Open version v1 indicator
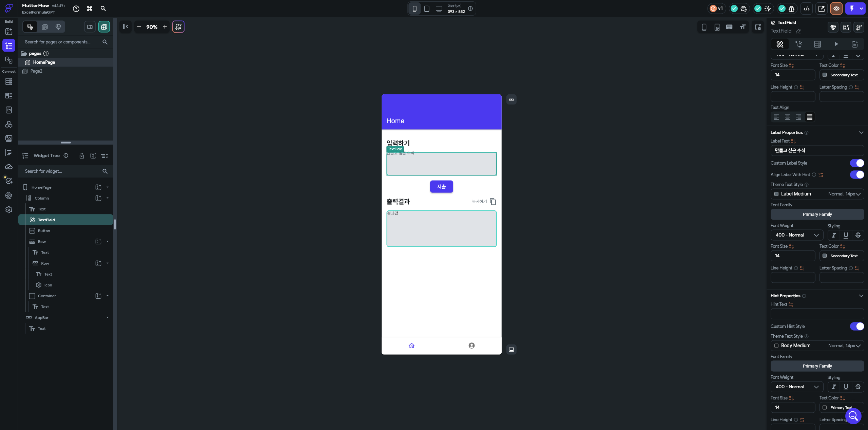Image resolution: width=868 pixels, height=430 pixels. (716, 9)
